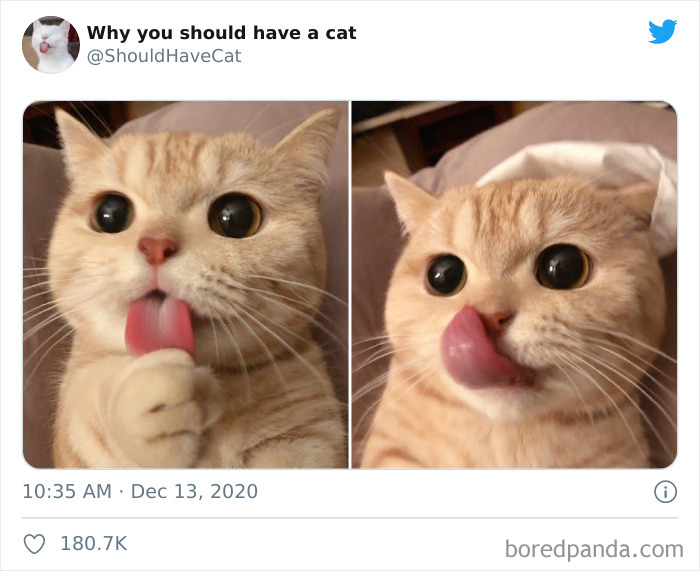The height and width of the screenshot is (571, 700).
Task: Click the right cat's eye below the white cloth
Action: pos(563,267)
